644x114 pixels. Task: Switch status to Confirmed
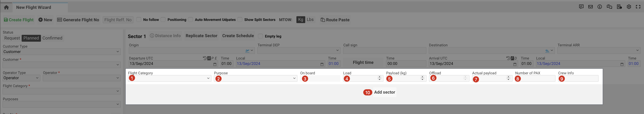point(52,38)
